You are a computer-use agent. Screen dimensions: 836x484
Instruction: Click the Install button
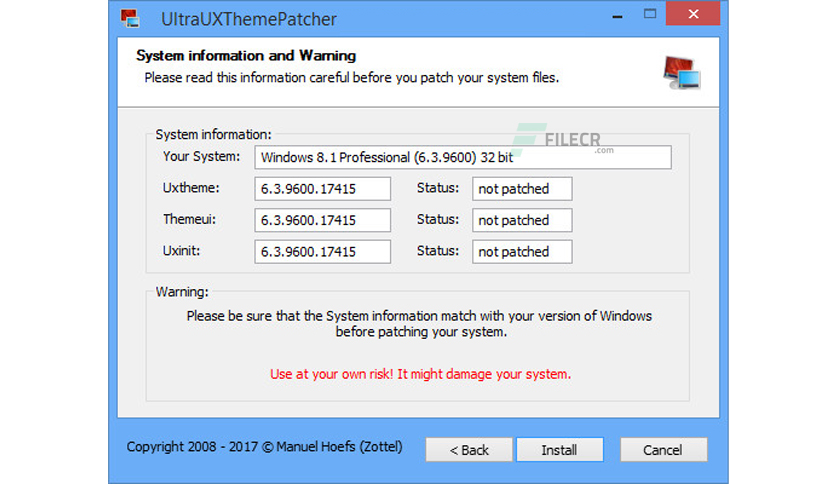point(559,450)
